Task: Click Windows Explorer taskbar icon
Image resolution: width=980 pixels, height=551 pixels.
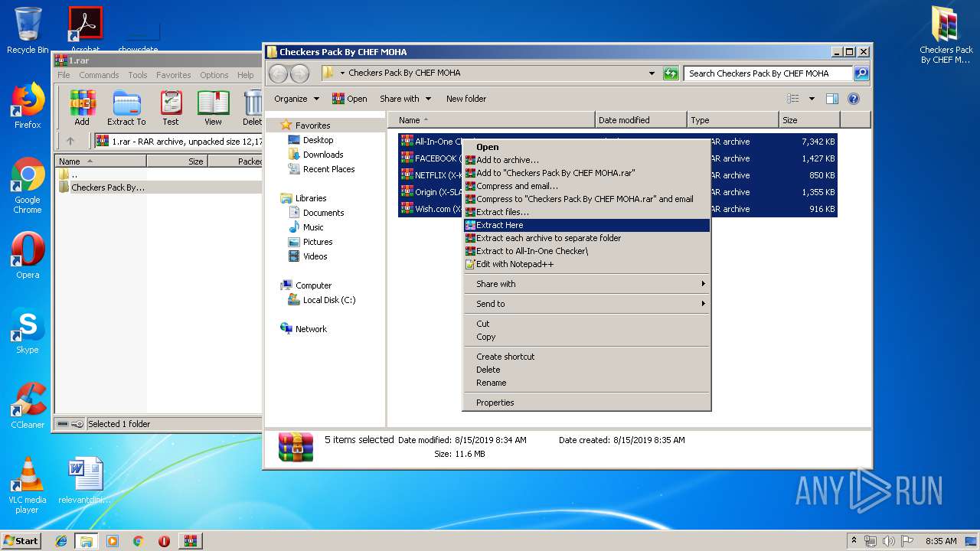Action: pos(87,541)
